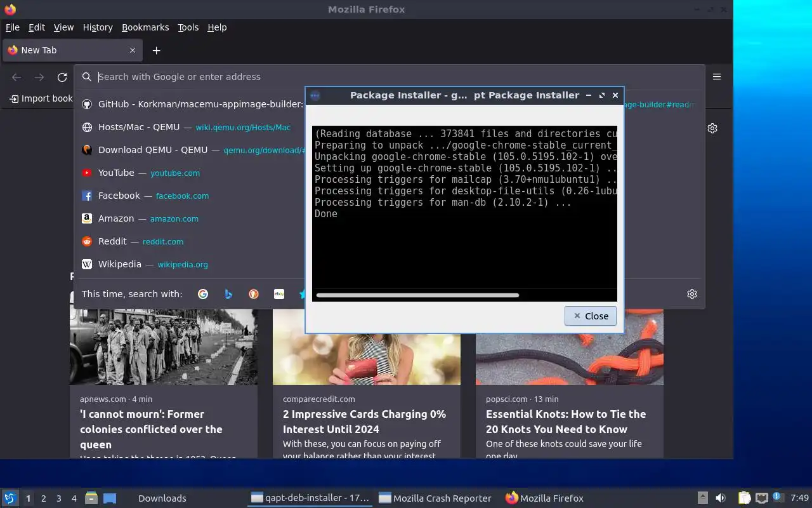Switch to qapt-deb-installer taskbar entry
This screenshot has width=812, height=508.
310,498
